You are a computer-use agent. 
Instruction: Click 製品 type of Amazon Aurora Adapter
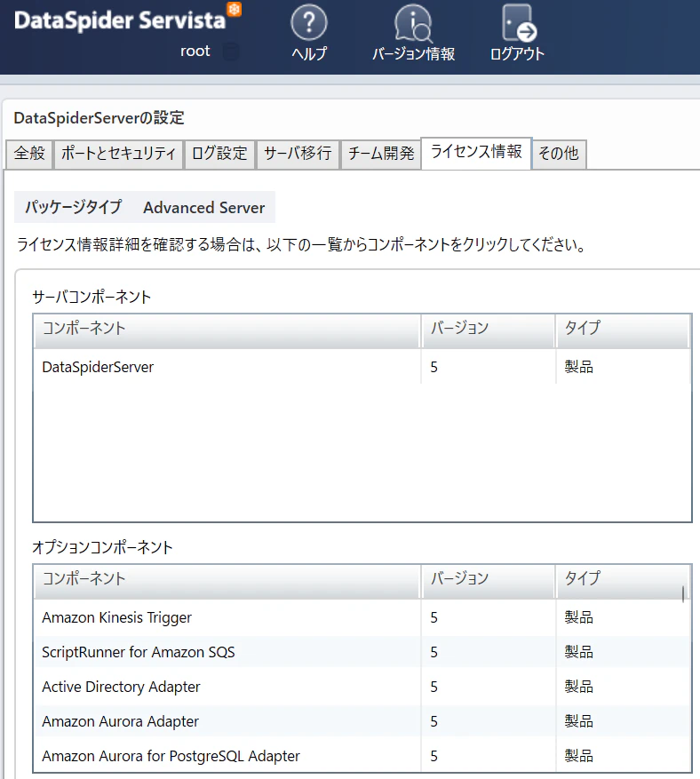pos(579,721)
